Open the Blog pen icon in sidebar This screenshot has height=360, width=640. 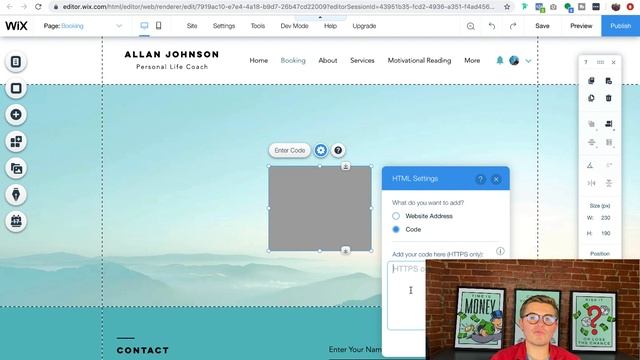pyautogui.click(x=16, y=195)
